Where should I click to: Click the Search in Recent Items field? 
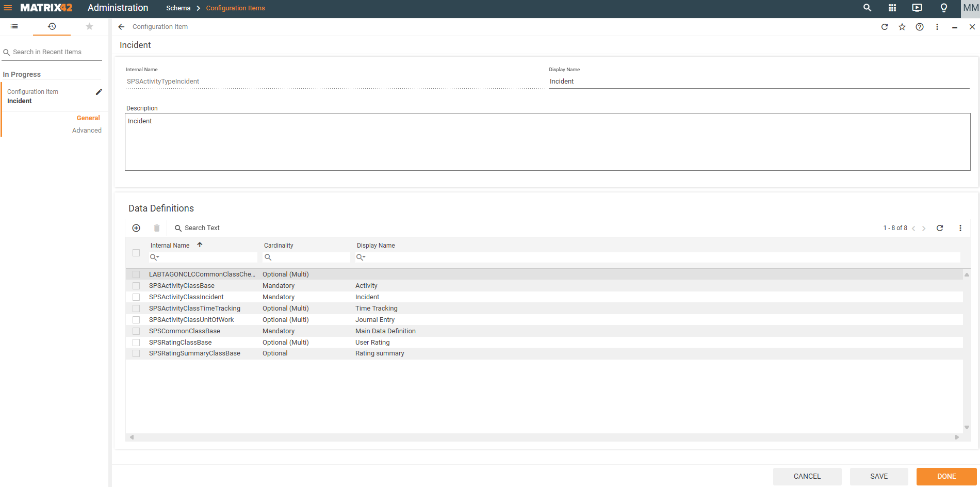pos(52,52)
